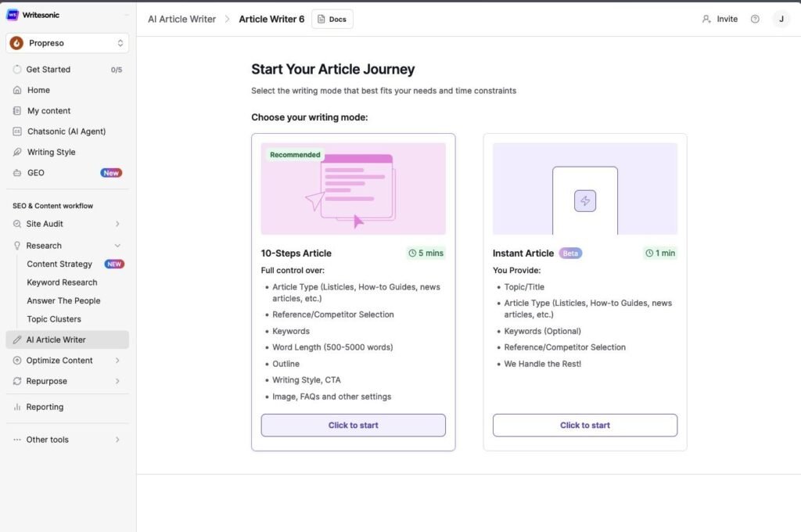Click the 10-Steps Article illustration thumbnail

[x=353, y=189]
